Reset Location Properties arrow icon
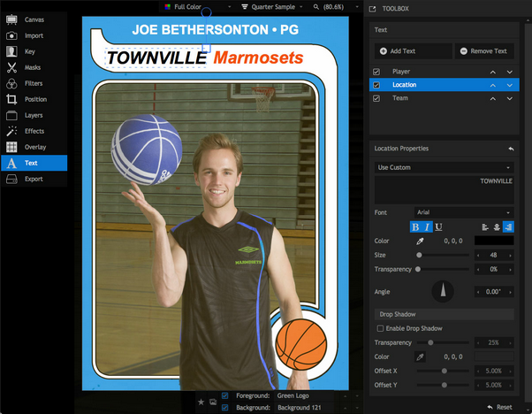 (x=511, y=149)
